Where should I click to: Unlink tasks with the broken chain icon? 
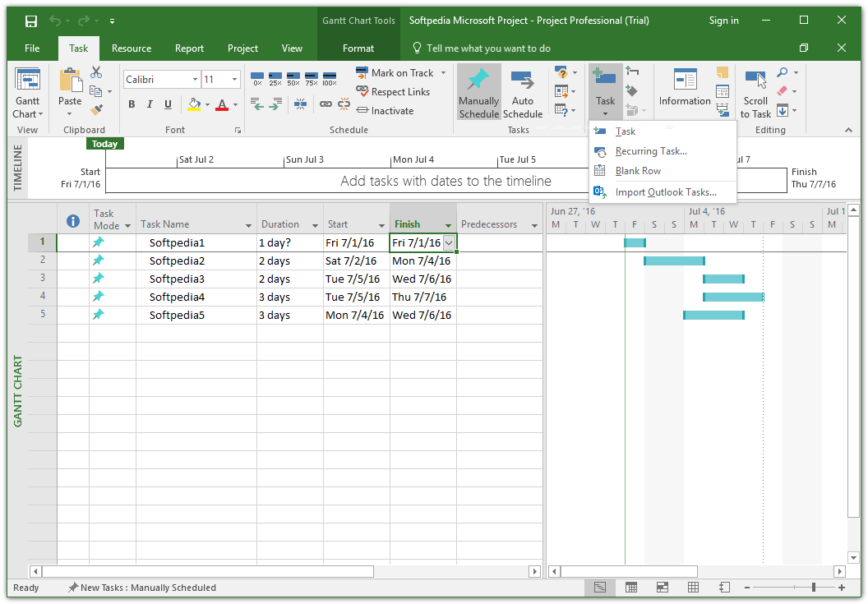point(344,104)
